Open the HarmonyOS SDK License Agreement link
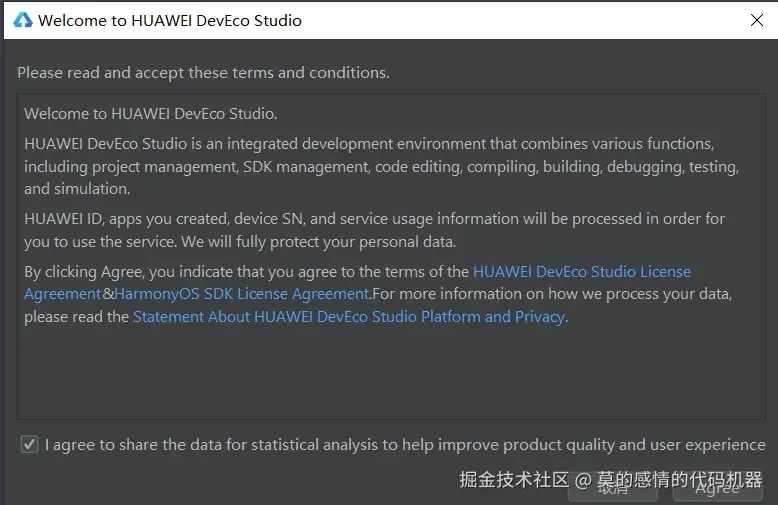778x505 pixels. (x=241, y=294)
